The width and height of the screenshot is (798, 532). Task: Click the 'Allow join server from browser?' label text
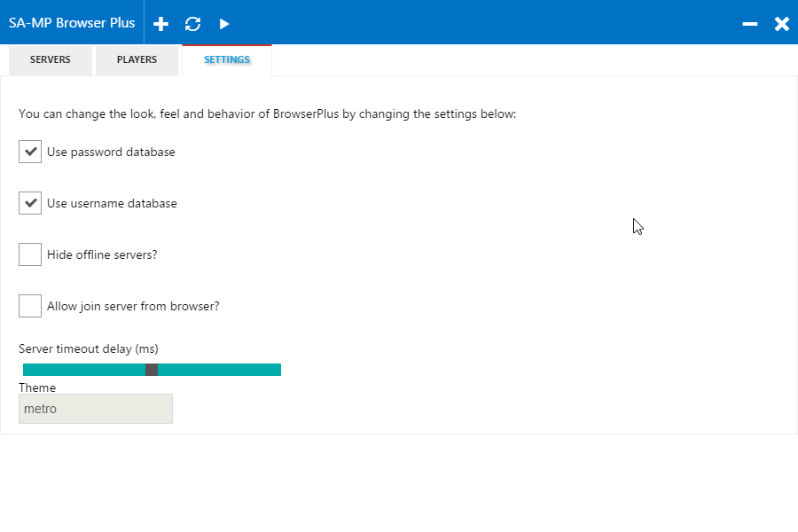tap(133, 306)
